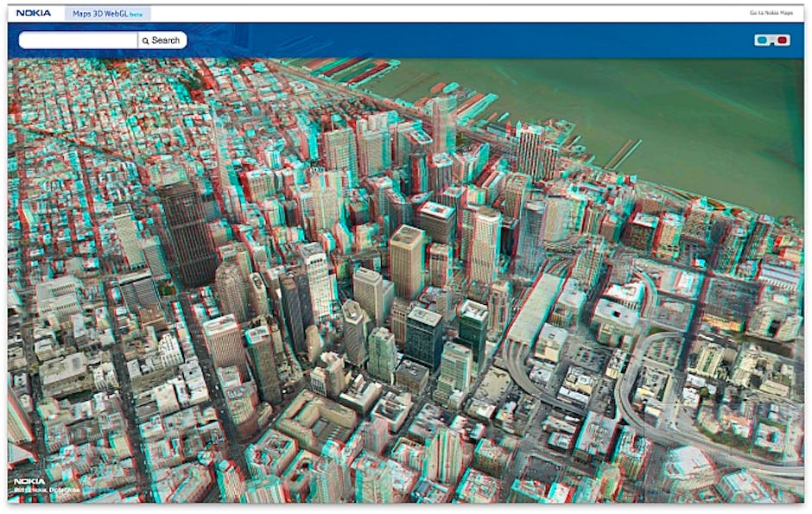Viewport: 812px width, 514px height.
Task: Focus the search input field
Action: click(78, 41)
